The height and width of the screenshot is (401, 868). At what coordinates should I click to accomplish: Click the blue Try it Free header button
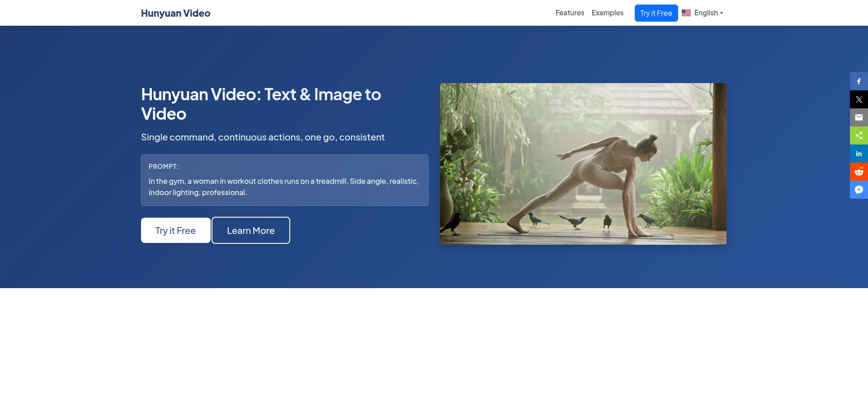click(656, 13)
